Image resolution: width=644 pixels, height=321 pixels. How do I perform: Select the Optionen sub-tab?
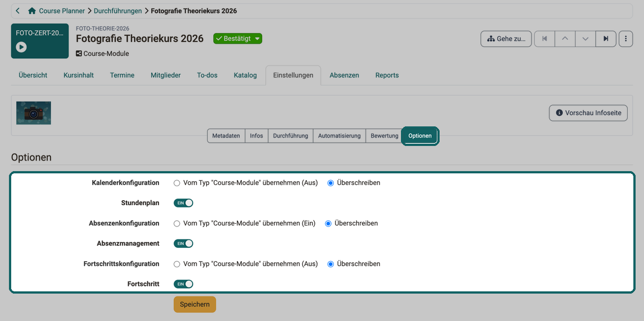point(420,136)
